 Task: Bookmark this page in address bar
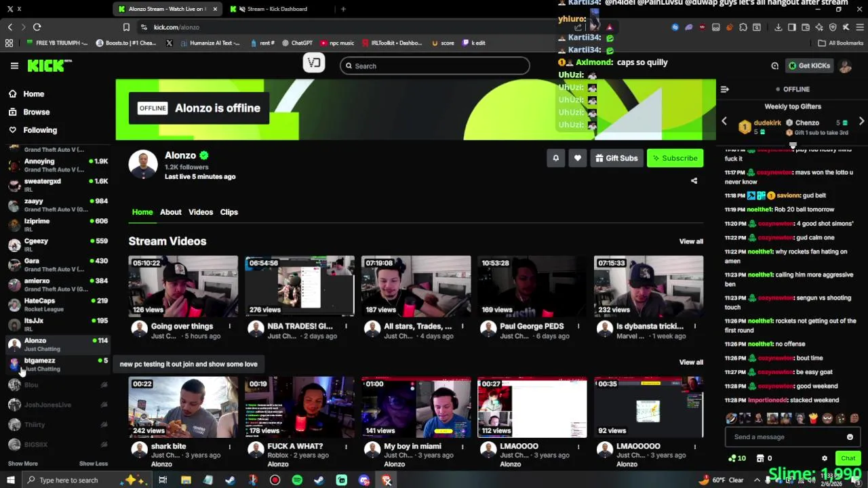point(126,27)
